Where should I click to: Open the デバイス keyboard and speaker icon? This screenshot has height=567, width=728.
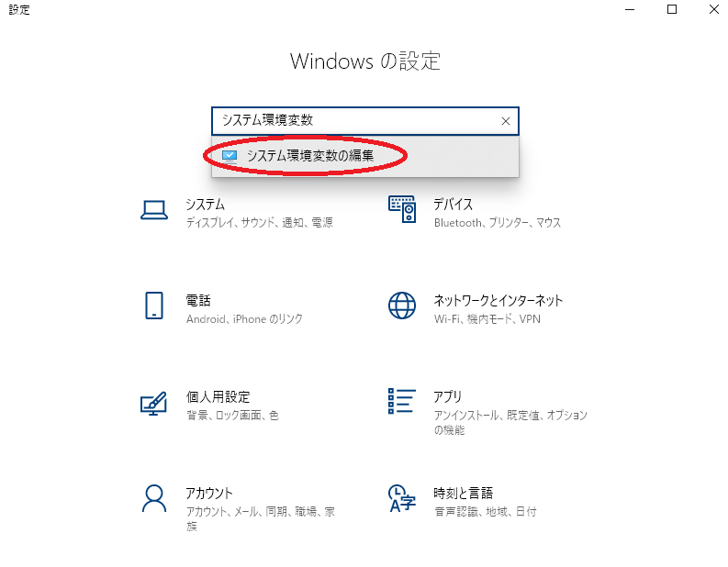point(402,209)
